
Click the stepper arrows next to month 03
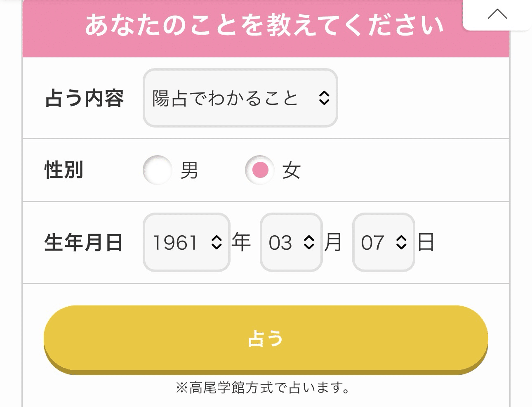pyautogui.click(x=309, y=243)
